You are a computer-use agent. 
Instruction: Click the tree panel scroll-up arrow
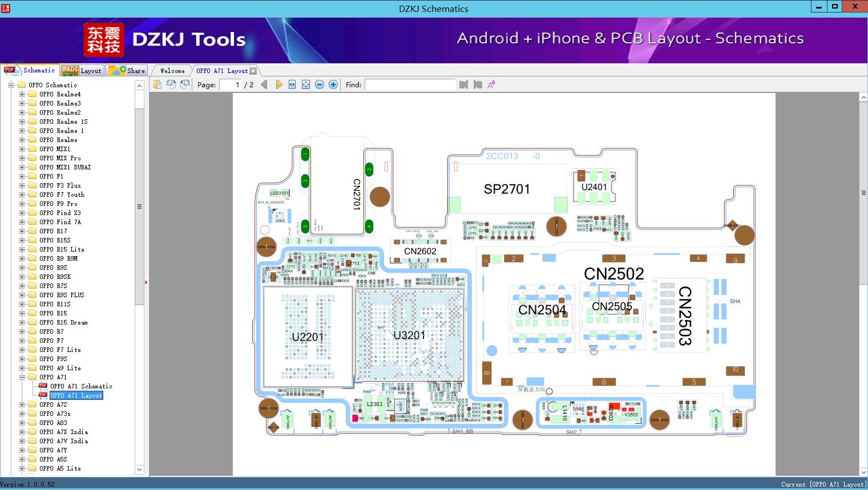[139, 86]
